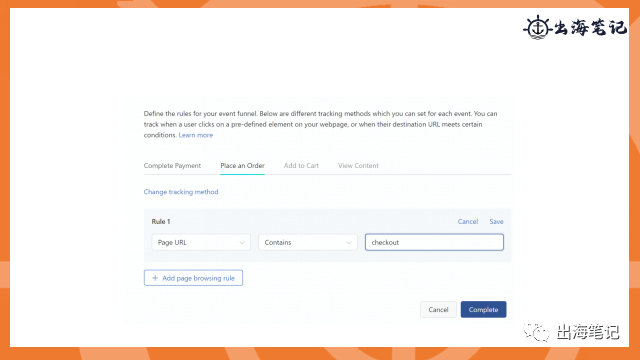Image resolution: width=640 pixels, height=360 pixels.
Task: Click the anchor wheel logo icon
Action: 538,28
